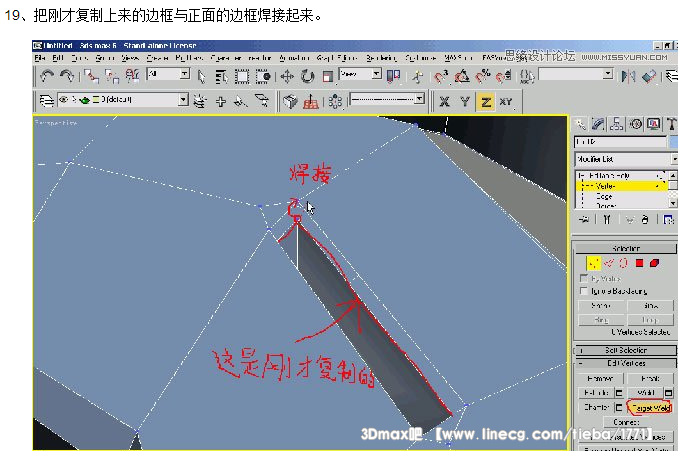This screenshot has width=682, height=451.
Task: Switch to Hierarchy command panel tab
Action: tap(617, 124)
